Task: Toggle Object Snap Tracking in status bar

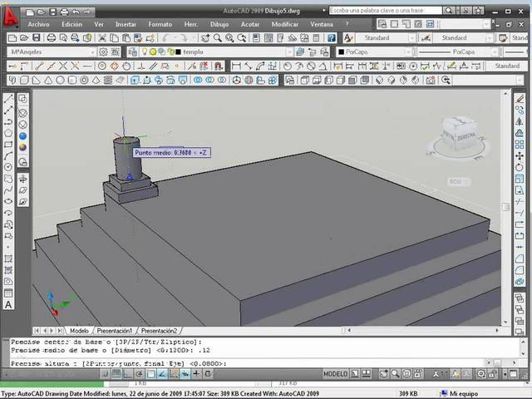Action: (x=163, y=374)
